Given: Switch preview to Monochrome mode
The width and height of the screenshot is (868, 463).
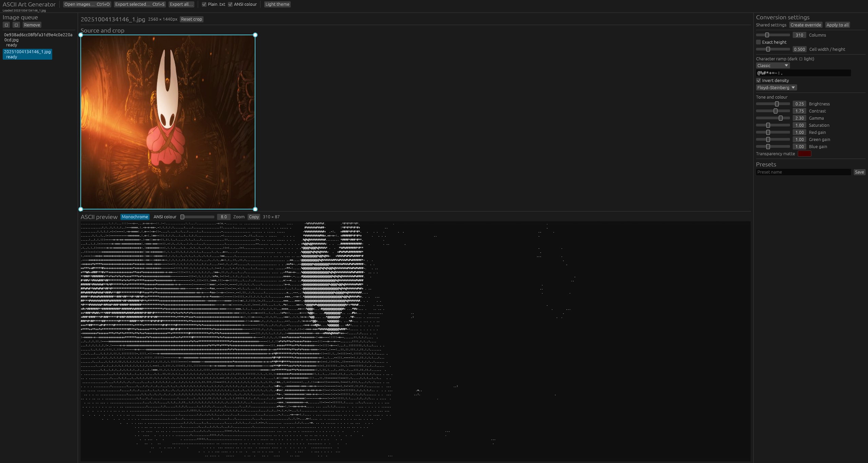Looking at the screenshot, I should pos(135,217).
